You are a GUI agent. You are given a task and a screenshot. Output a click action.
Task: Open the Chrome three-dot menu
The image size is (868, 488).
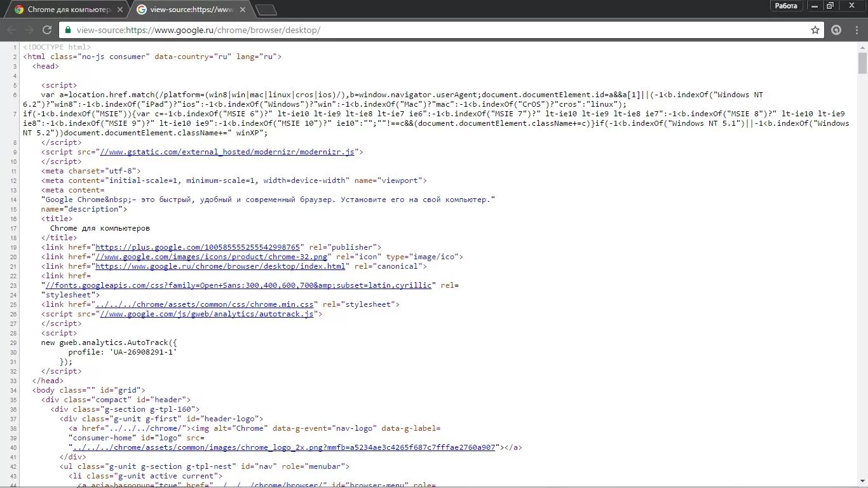(856, 30)
